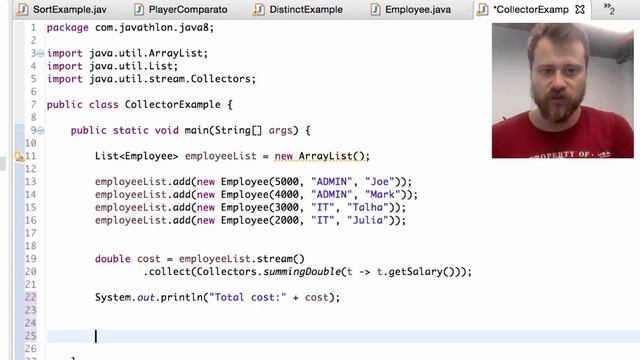Image resolution: width=640 pixels, height=360 pixels.
Task: Click the 'CollectorExample' class name
Action: pyautogui.click(x=173, y=104)
